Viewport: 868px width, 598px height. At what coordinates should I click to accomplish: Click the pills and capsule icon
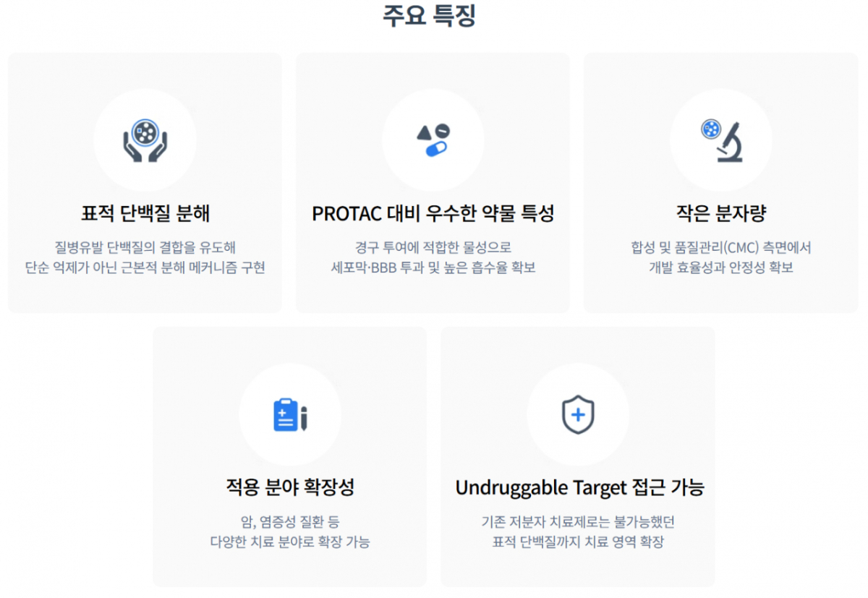(x=433, y=141)
